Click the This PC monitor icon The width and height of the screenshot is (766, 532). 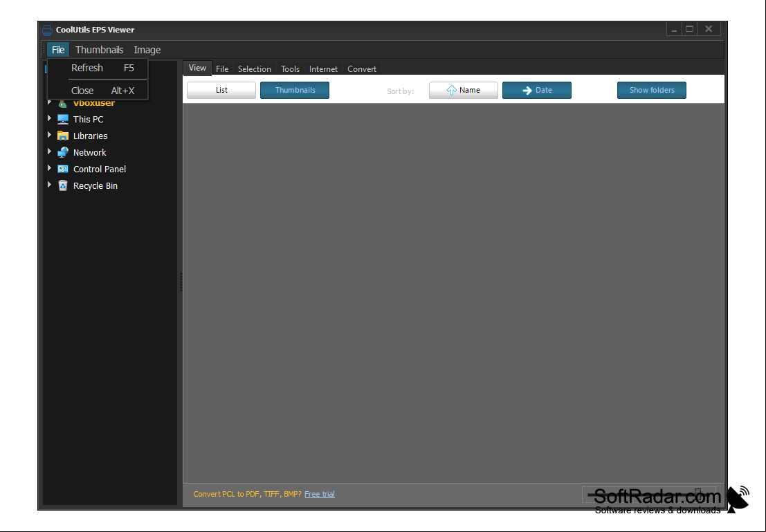62,119
